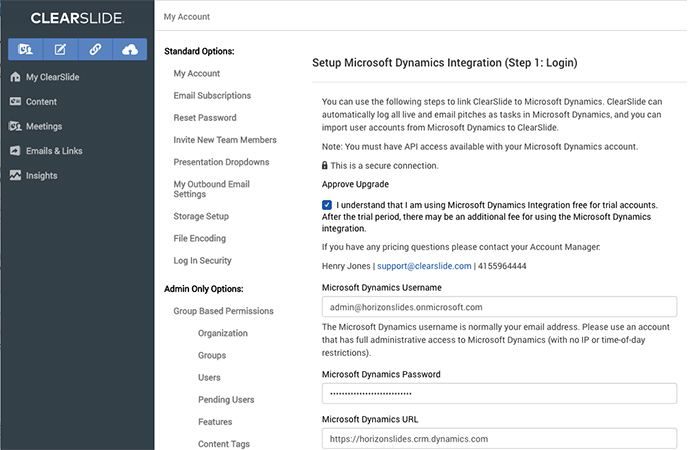Open the Meetings section
Image resolution: width=700 pixels, height=450 pixels.
[44, 126]
